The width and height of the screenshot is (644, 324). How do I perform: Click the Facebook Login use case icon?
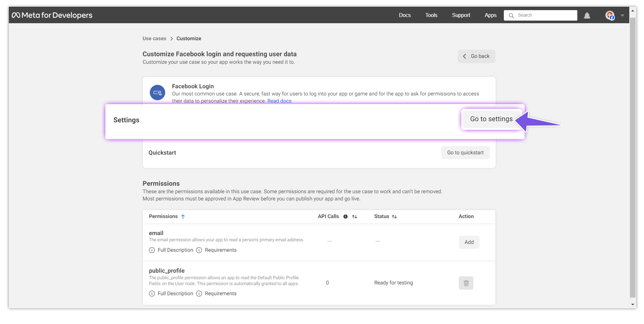[x=157, y=92]
